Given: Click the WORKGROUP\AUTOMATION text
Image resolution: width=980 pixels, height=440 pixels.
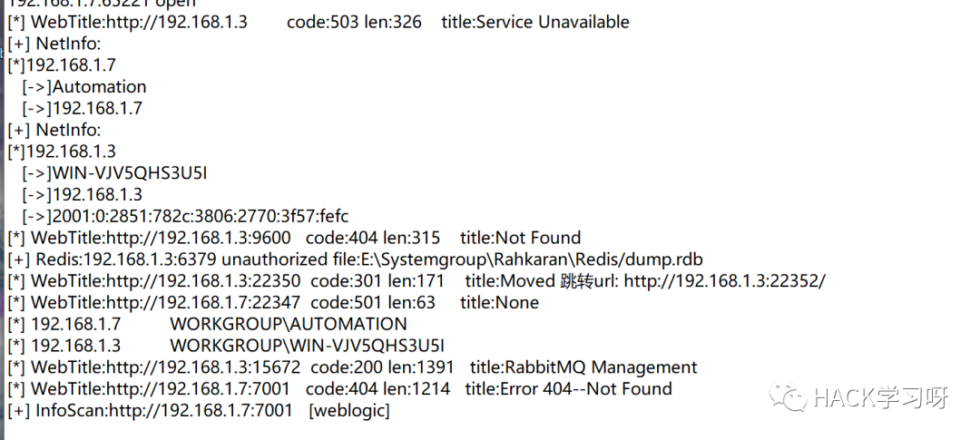Looking at the screenshot, I should 289,325.
